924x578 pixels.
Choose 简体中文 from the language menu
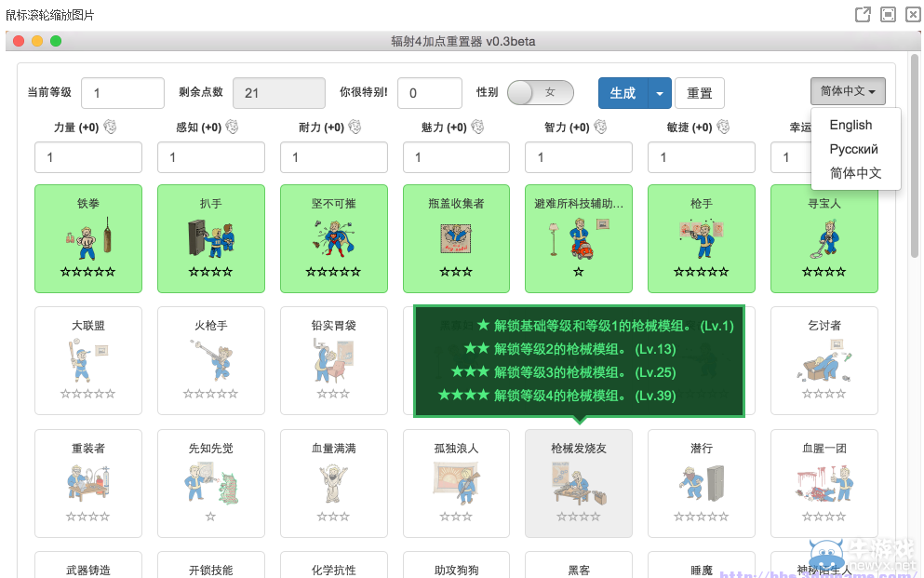(856, 173)
